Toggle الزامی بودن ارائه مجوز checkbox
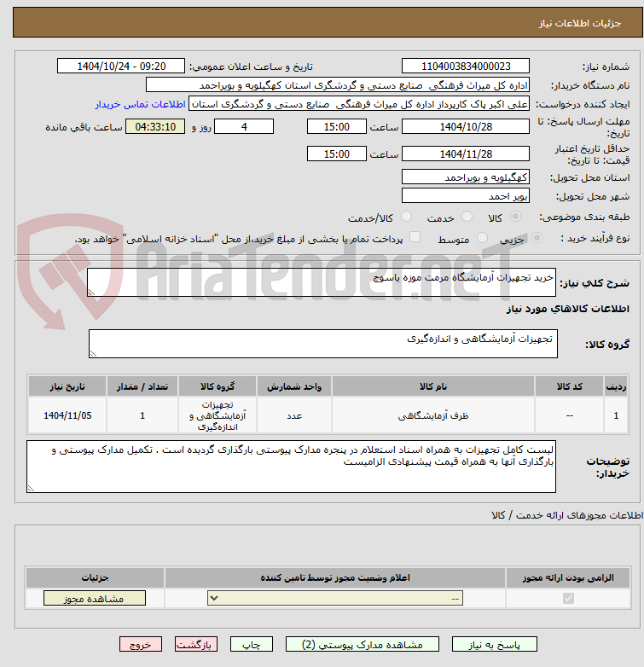This screenshot has width=644, height=667. point(568,599)
